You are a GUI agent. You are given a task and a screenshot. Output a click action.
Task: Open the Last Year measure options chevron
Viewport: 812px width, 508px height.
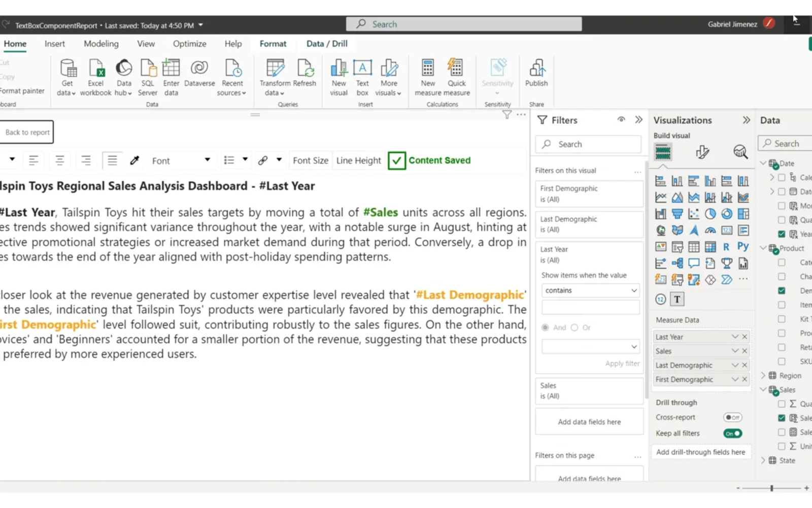pyautogui.click(x=734, y=337)
